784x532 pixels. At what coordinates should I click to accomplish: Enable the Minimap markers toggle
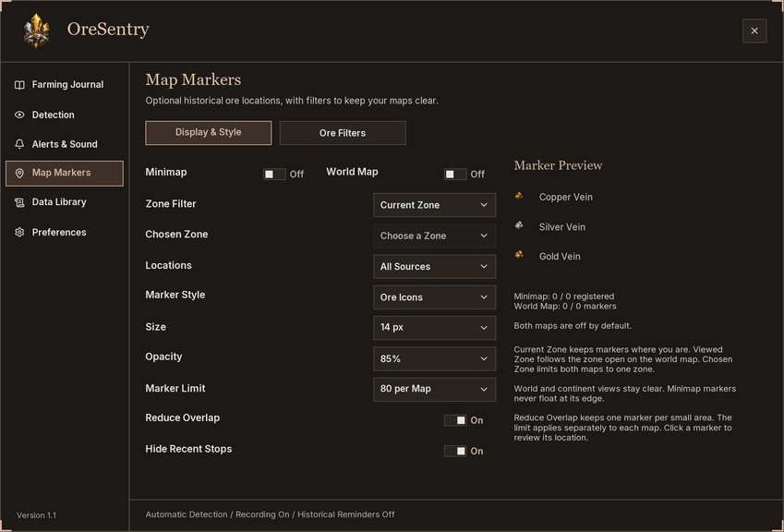coord(274,174)
